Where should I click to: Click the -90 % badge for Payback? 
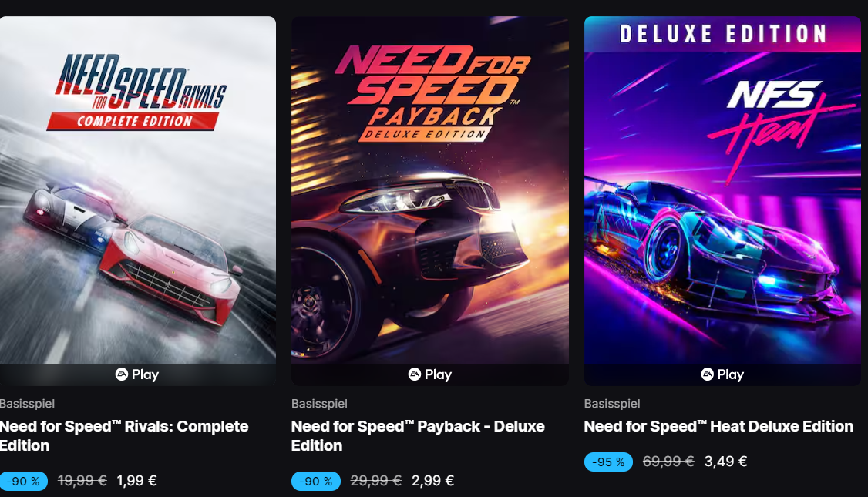coord(315,481)
